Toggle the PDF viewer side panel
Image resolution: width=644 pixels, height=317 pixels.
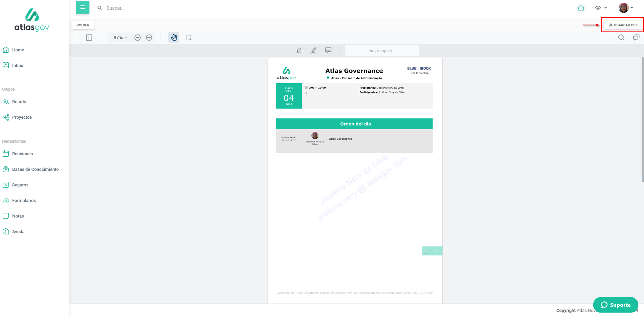[89, 38]
